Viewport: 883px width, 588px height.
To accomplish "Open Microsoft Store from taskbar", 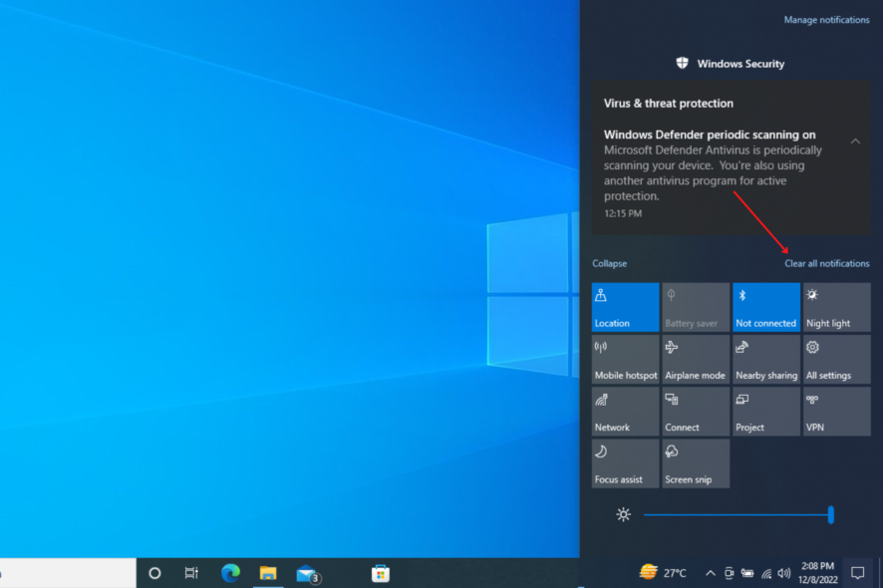I will click(381, 573).
